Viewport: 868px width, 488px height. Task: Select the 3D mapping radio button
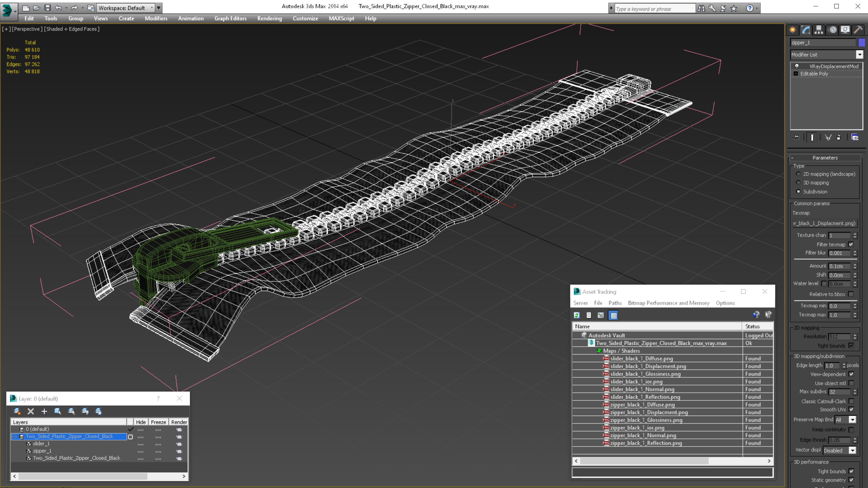click(798, 183)
